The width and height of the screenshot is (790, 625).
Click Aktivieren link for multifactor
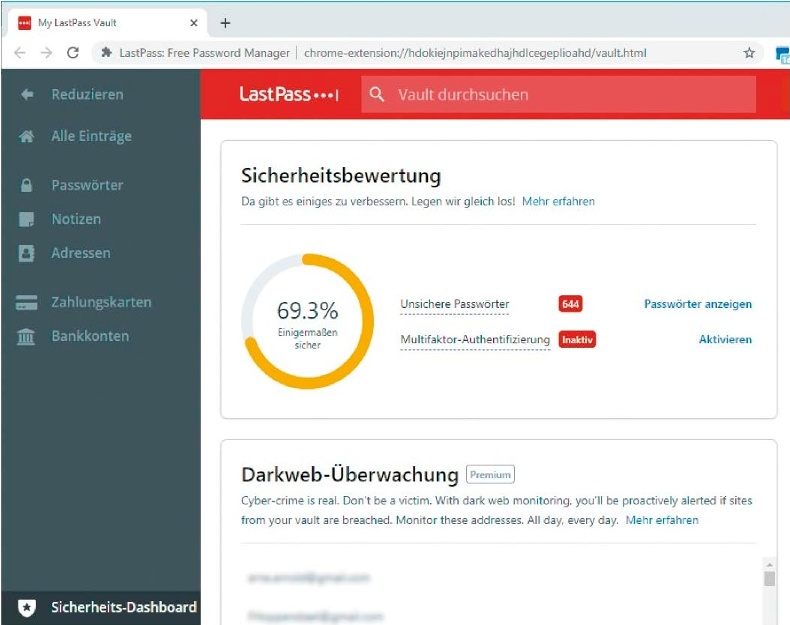coord(725,339)
